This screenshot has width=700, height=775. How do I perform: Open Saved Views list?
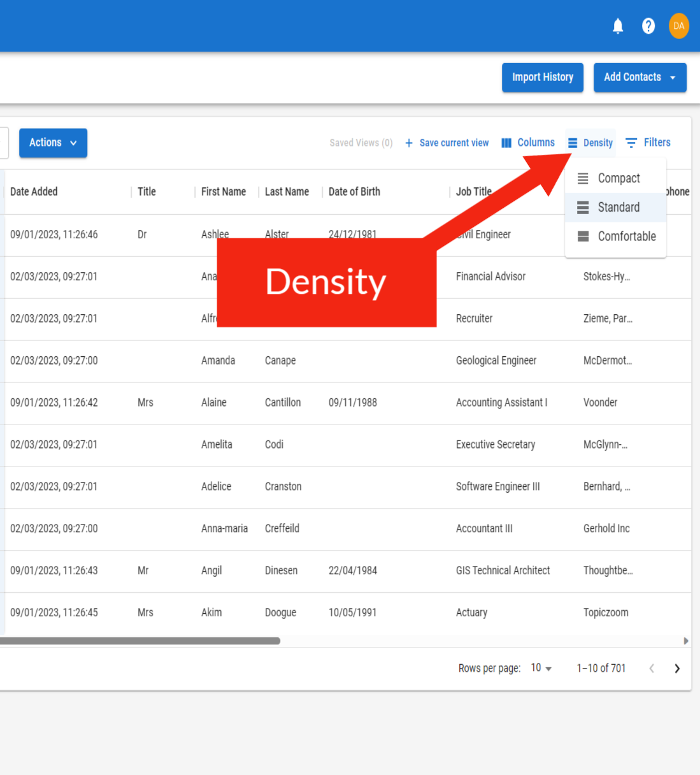click(x=361, y=143)
